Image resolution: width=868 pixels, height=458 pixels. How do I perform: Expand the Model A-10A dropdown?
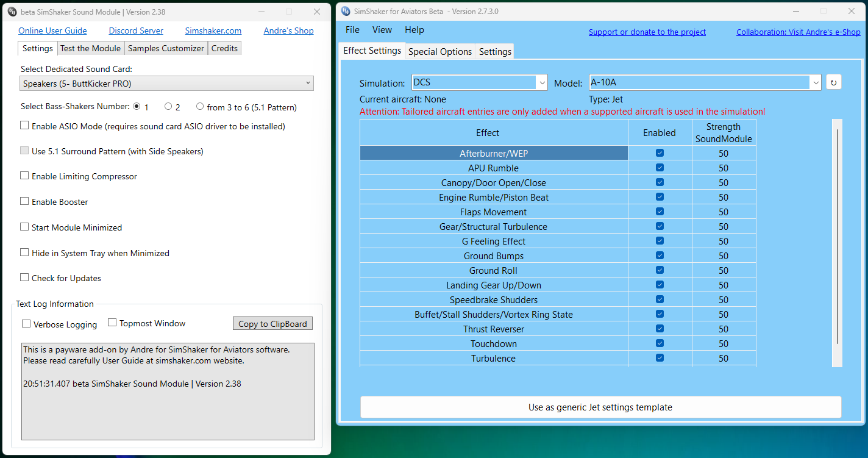(705, 82)
